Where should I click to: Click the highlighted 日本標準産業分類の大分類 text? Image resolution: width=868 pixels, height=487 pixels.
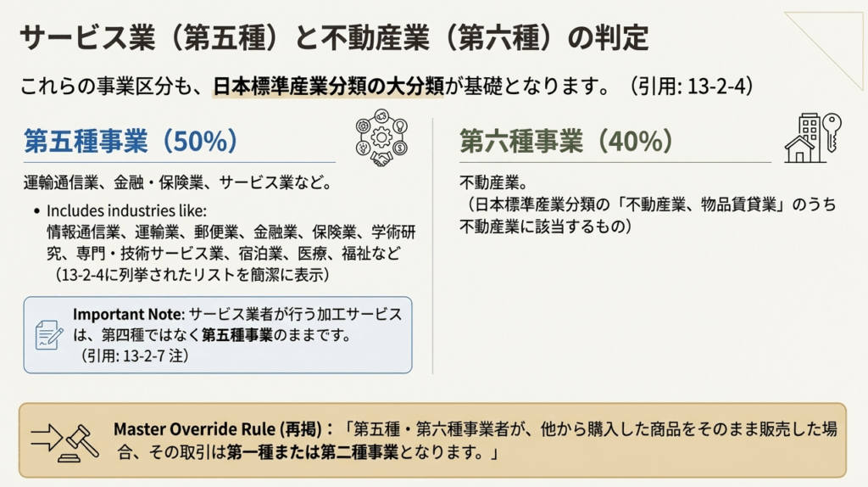click(328, 87)
